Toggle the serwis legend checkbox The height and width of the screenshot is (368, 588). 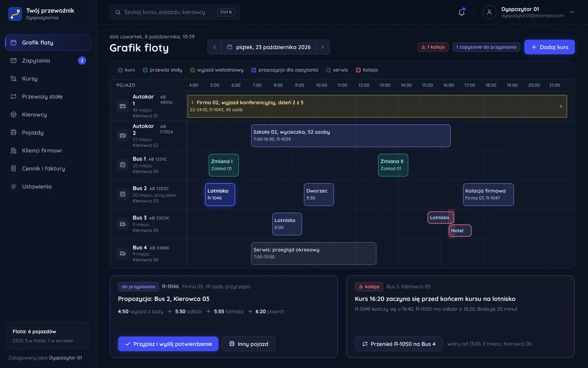tap(329, 70)
